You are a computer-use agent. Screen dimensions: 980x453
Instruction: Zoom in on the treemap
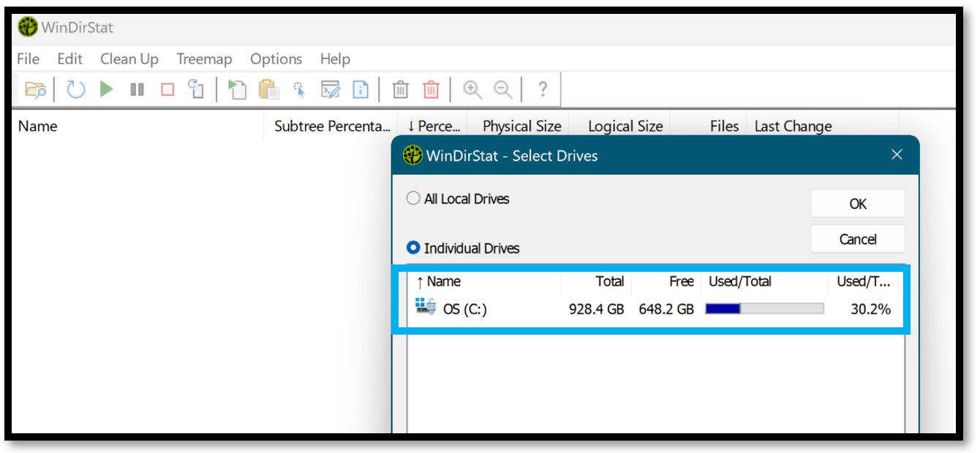472,89
